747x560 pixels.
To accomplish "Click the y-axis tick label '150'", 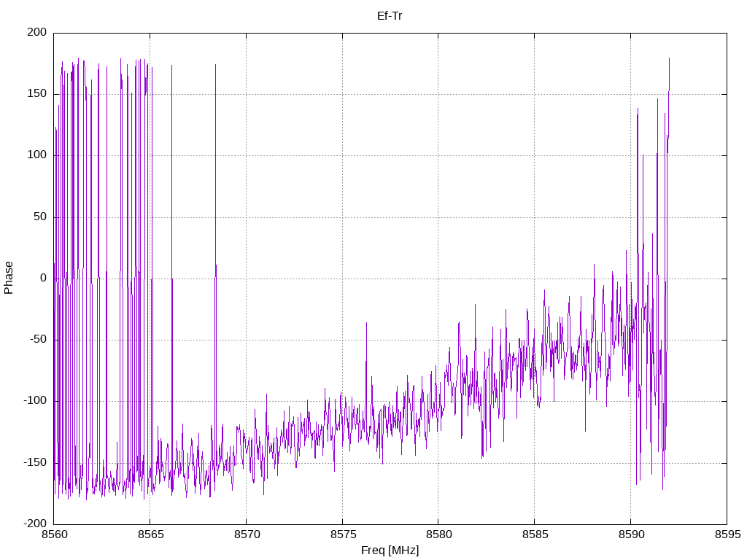I will click(37, 94).
